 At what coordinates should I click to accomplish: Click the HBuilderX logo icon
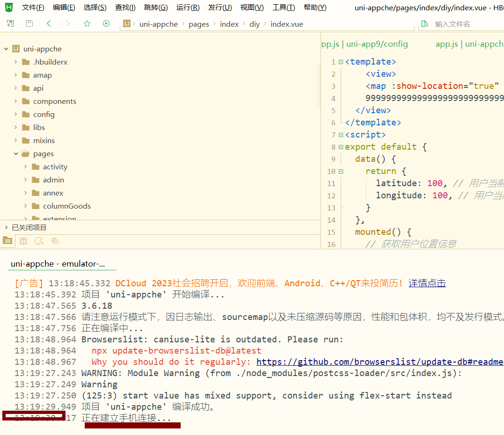(x=9, y=7)
